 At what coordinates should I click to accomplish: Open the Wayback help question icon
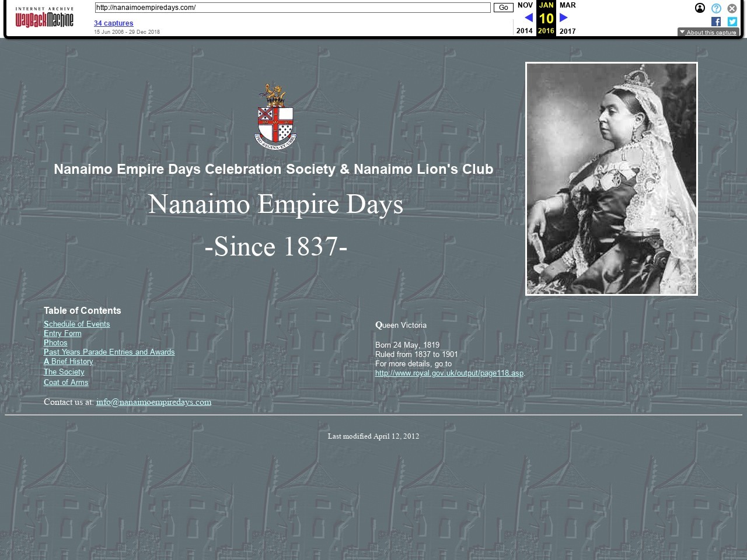pyautogui.click(x=716, y=8)
